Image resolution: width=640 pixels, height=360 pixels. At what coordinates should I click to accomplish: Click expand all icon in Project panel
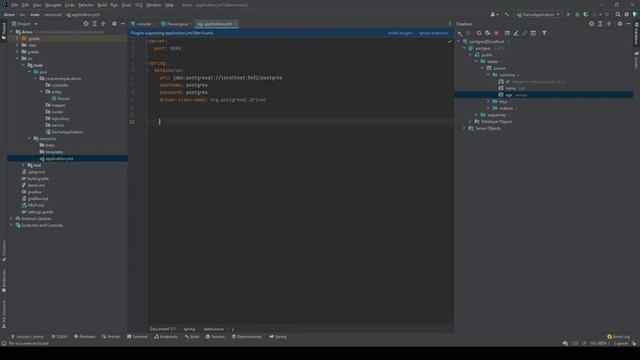[x=95, y=24]
